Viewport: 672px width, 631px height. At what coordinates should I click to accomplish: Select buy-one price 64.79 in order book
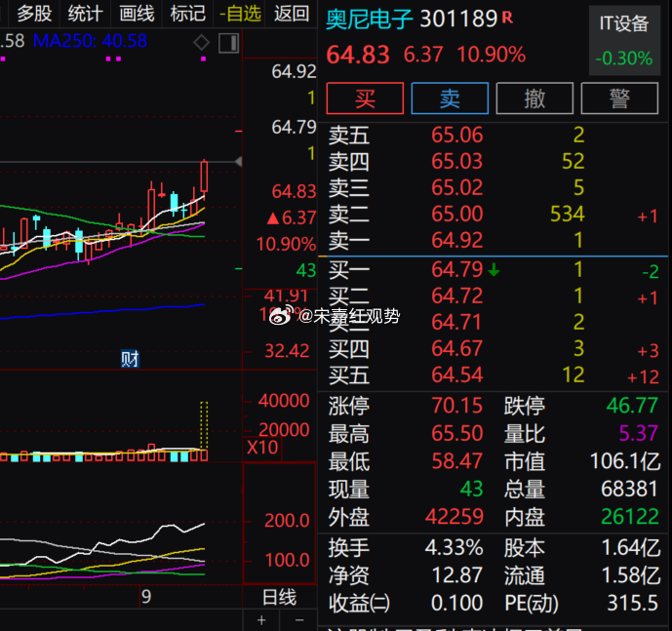456,270
